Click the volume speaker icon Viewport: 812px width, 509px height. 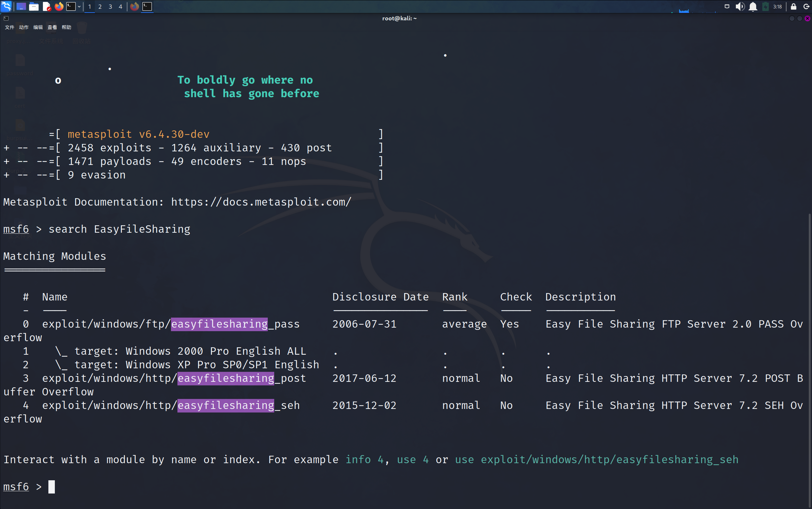pos(740,6)
